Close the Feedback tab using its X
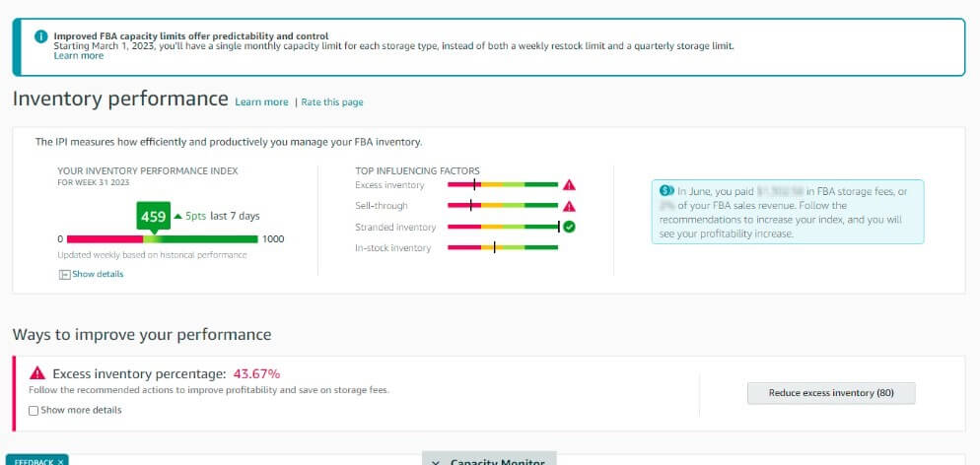Screen dimensions: 980x465 pos(60,461)
